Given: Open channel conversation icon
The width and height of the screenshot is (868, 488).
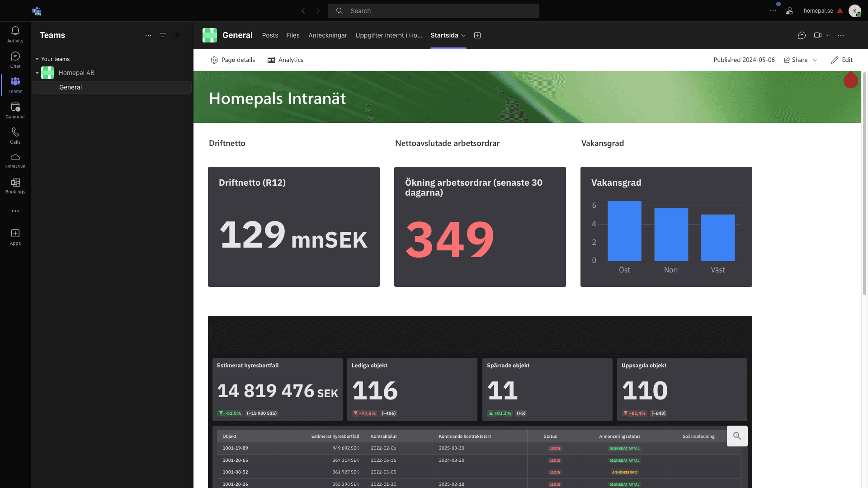Looking at the screenshot, I should click(802, 35).
